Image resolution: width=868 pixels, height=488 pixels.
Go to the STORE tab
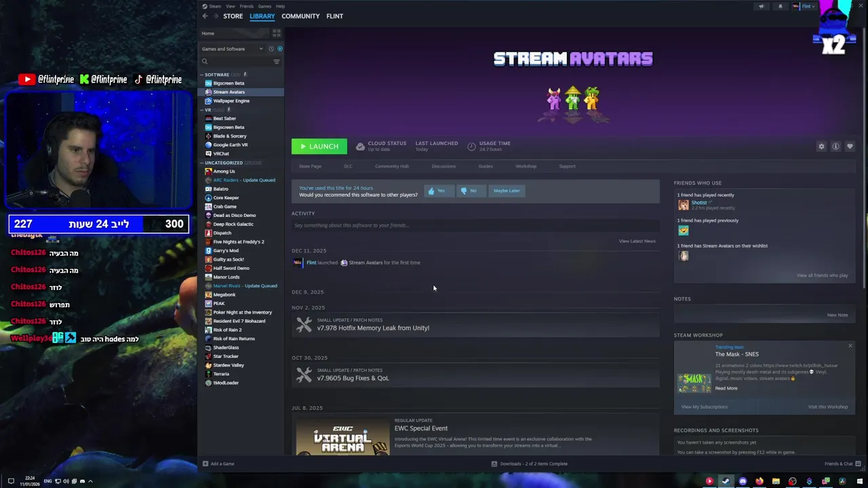233,16
